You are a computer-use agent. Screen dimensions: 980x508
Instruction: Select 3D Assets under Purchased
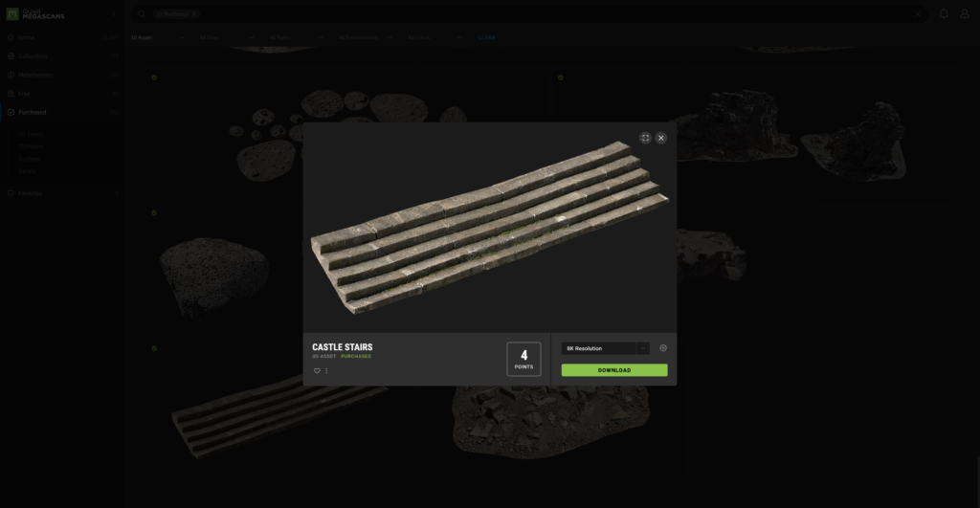31,134
